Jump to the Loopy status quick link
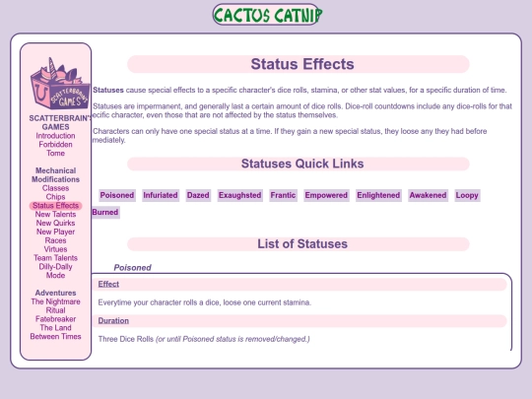This screenshot has width=532, height=399. [x=467, y=195]
